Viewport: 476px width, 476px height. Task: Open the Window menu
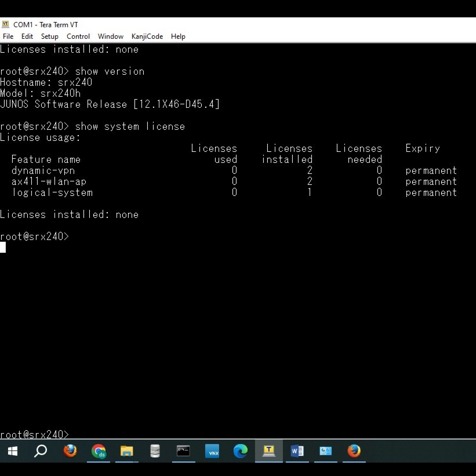[111, 37]
